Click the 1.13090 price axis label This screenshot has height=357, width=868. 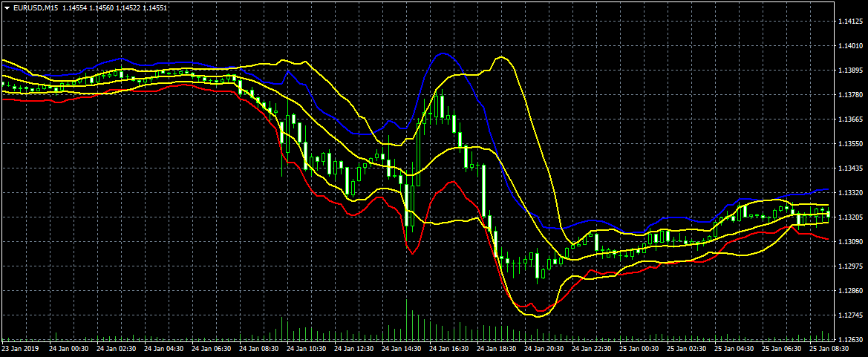pyautogui.click(x=852, y=242)
